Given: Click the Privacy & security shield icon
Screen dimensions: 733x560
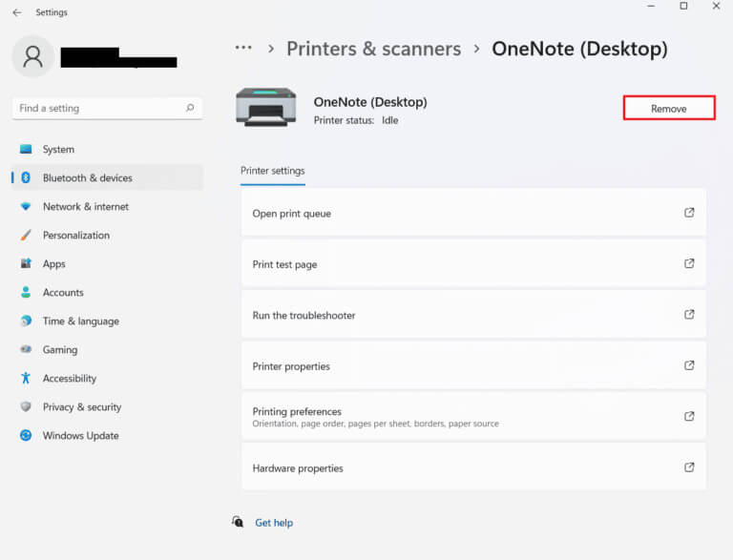Looking at the screenshot, I should pos(26,406).
